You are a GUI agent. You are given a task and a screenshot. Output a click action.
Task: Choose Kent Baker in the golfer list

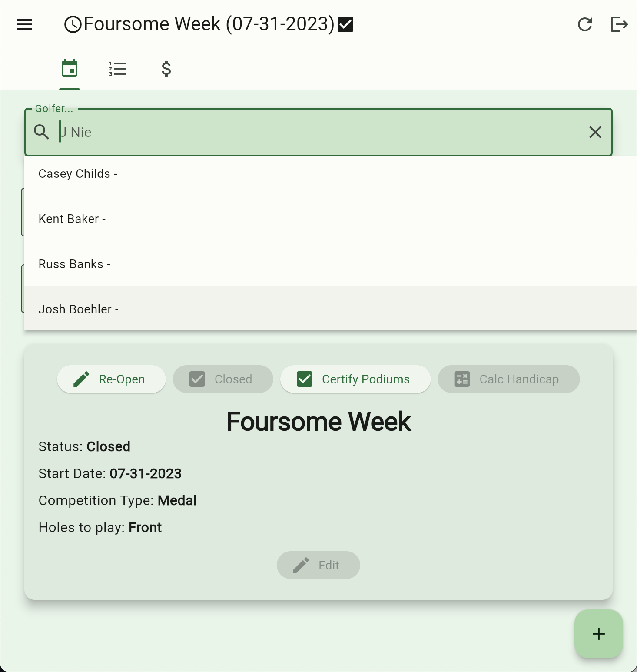(72, 219)
